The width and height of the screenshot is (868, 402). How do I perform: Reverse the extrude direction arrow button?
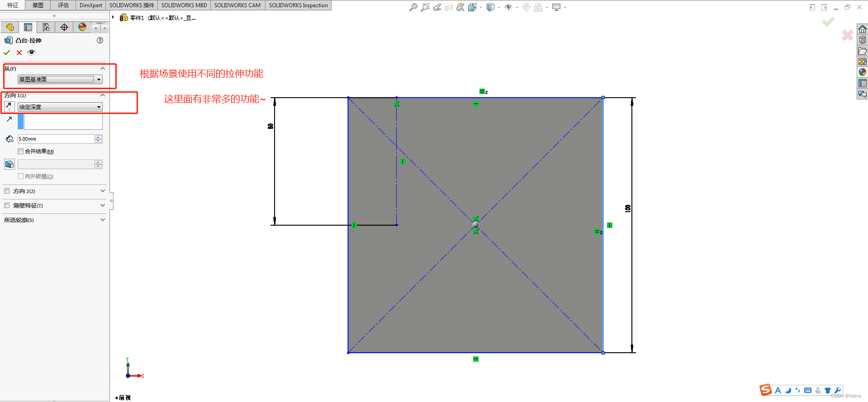click(x=9, y=107)
